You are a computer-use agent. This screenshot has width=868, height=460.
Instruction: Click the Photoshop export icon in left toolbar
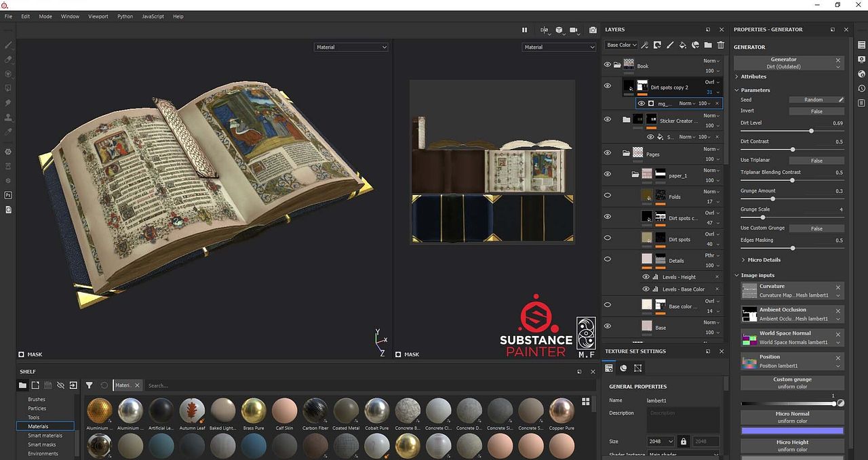tap(8, 195)
